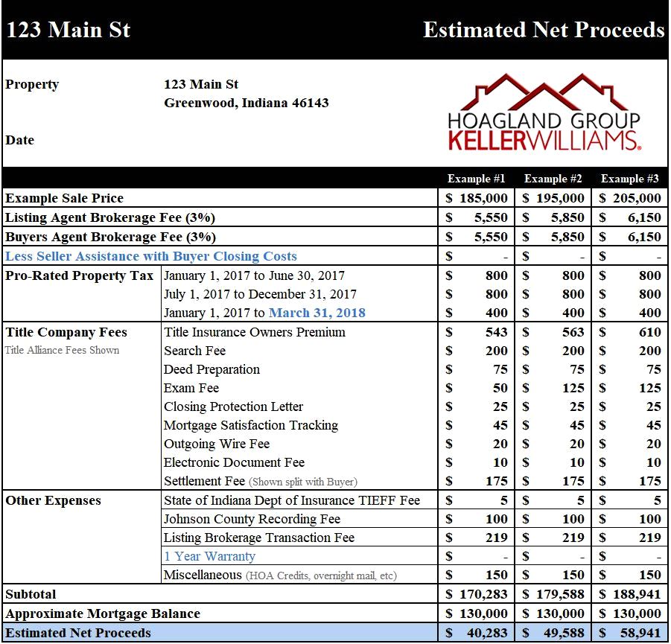
Task: Click the 170,283 subtotal cell
Action: [477, 594]
